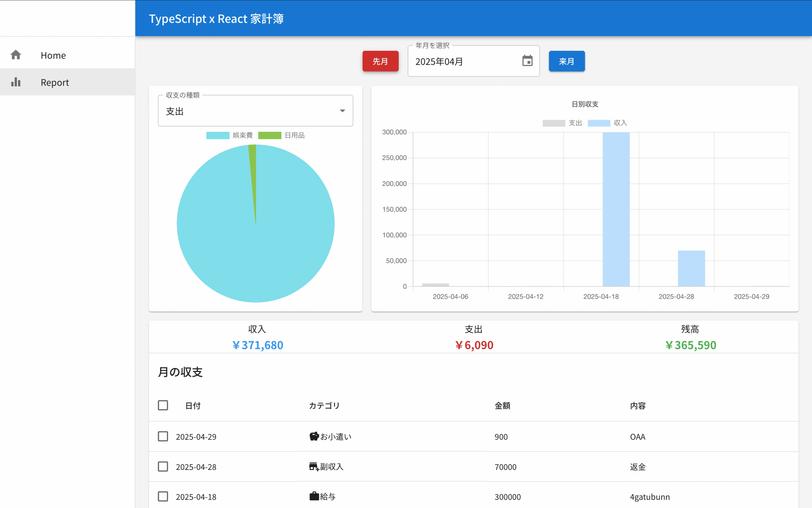
Task: Click the 2025-04-29 date cell
Action: coord(196,437)
